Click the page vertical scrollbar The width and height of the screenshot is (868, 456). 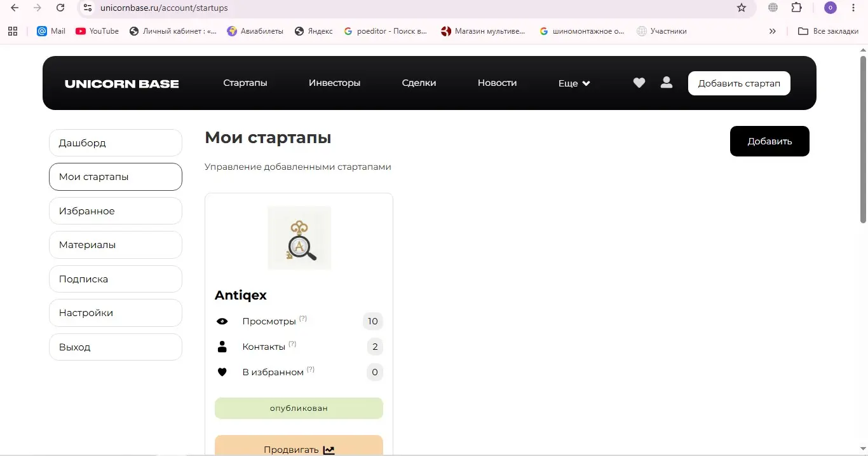863,139
